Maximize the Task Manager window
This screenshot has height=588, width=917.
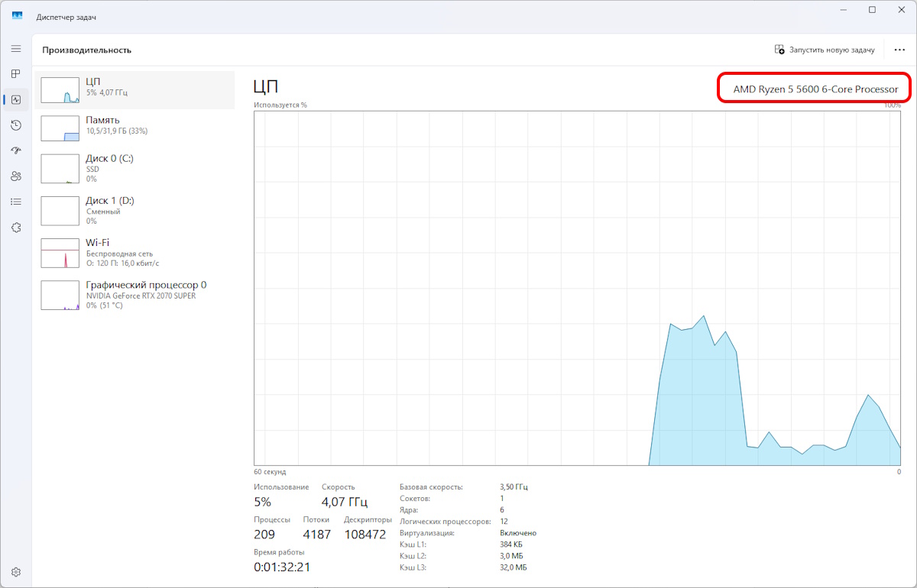pos(872,10)
